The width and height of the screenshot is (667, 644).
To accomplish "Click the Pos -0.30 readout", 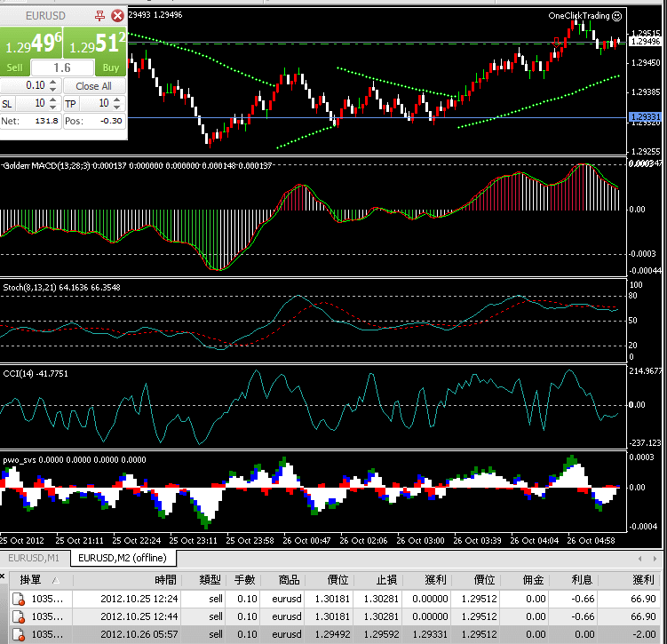I will point(94,121).
